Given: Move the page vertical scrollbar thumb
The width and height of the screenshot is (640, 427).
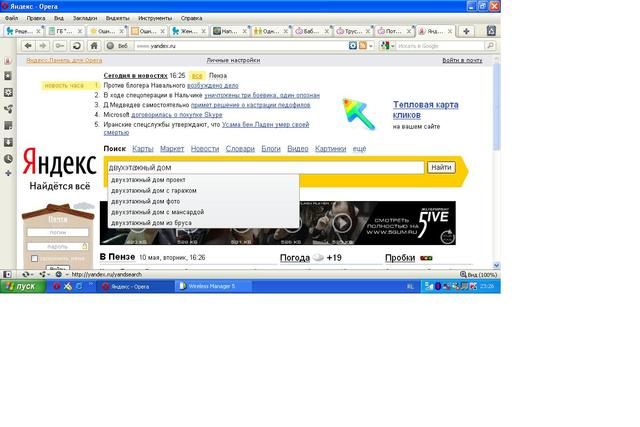Looking at the screenshot, I should tap(496, 107).
